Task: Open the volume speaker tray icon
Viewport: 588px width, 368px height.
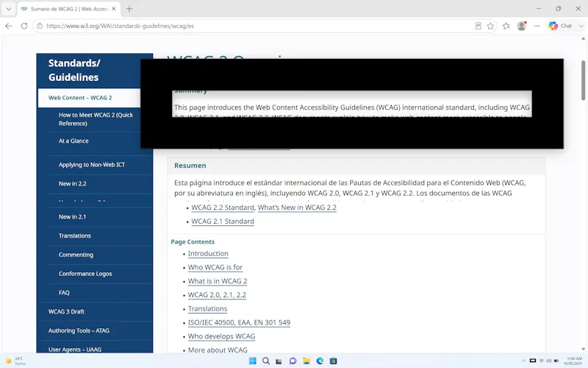Action: (x=548, y=361)
